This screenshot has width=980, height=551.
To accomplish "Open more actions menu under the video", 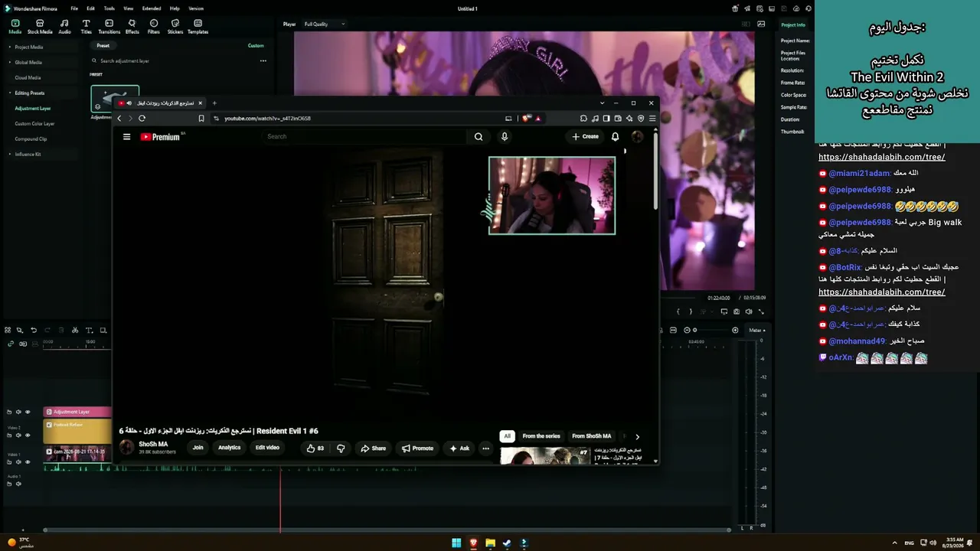I will tap(485, 448).
